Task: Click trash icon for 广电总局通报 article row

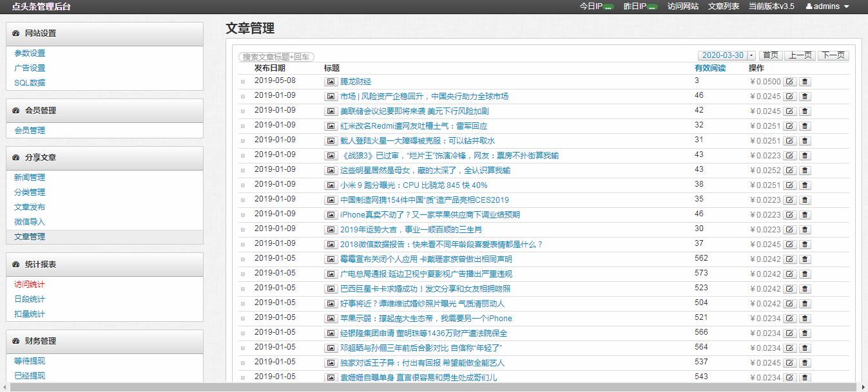Action: tap(805, 274)
